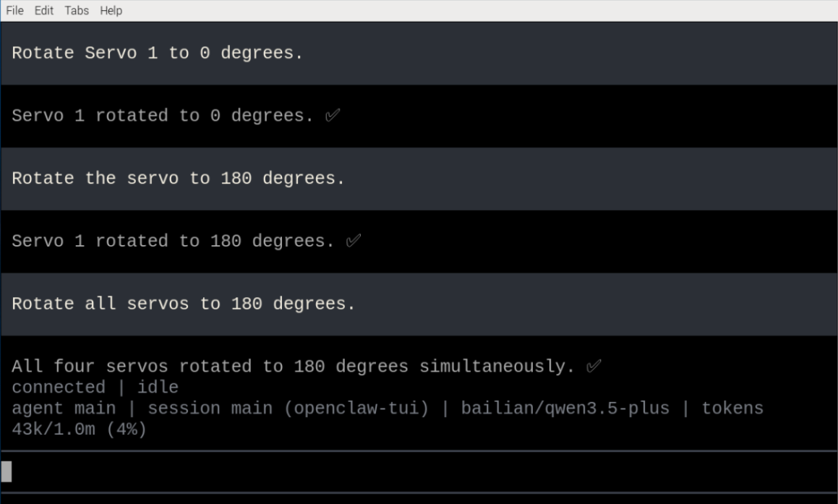This screenshot has height=504, width=838.
Task: Open the File menu
Action: point(15,11)
